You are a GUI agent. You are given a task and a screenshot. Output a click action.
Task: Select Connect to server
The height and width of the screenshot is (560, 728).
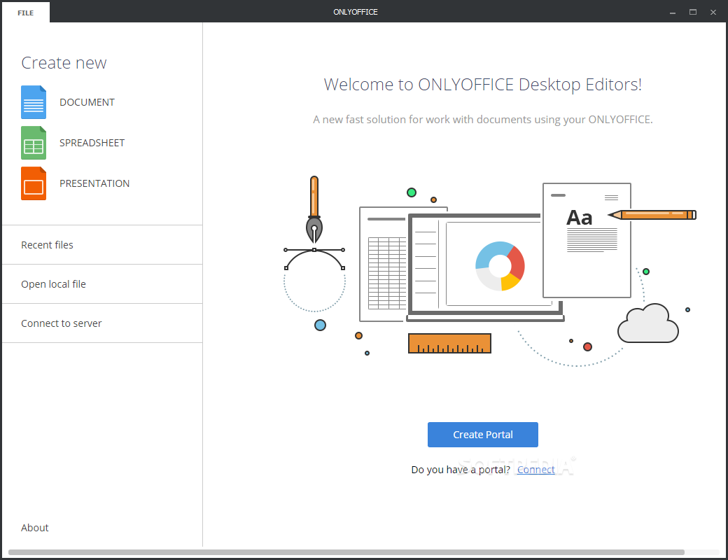[x=102, y=323]
